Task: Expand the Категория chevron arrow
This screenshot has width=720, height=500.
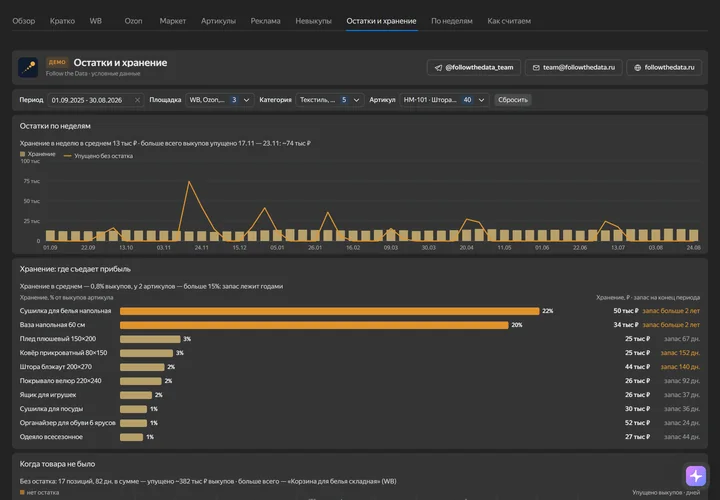Action: pyautogui.click(x=356, y=100)
